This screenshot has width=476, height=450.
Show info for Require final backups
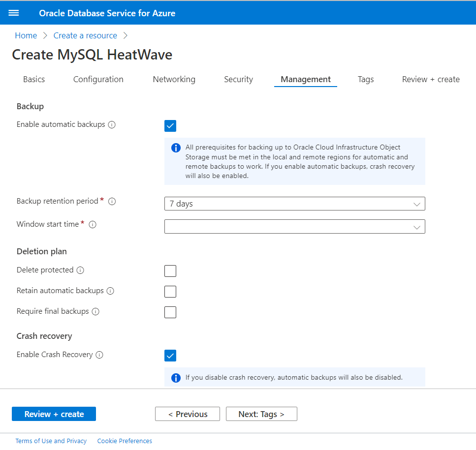point(95,311)
